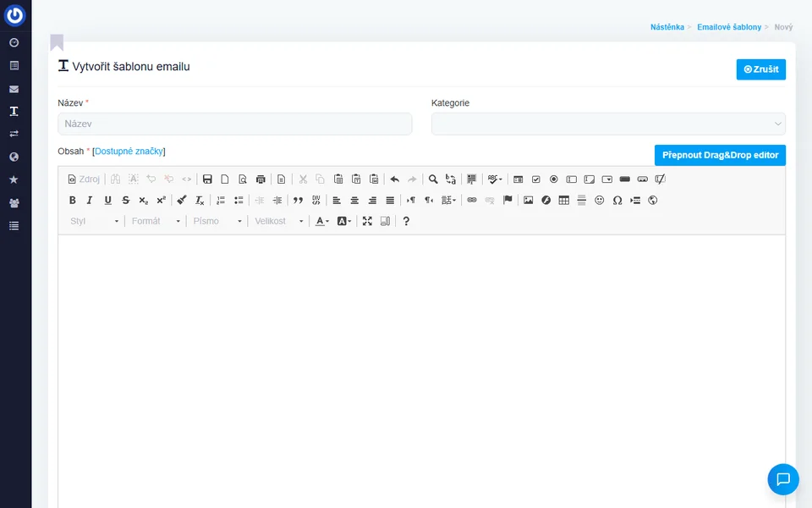Toggle strikethrough text formatting
Viewport: 812px width, 508px height.
(126, 201)
